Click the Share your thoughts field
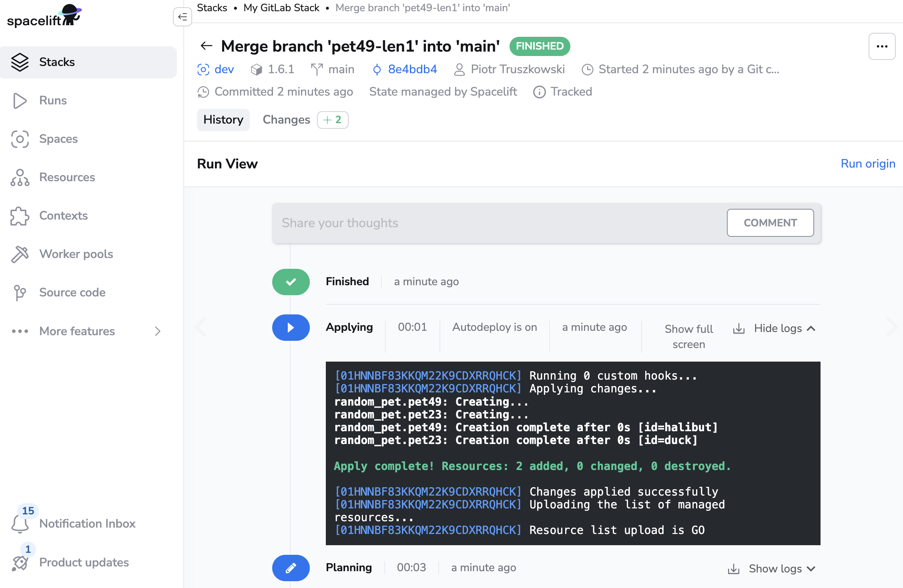 click(500, 223)
